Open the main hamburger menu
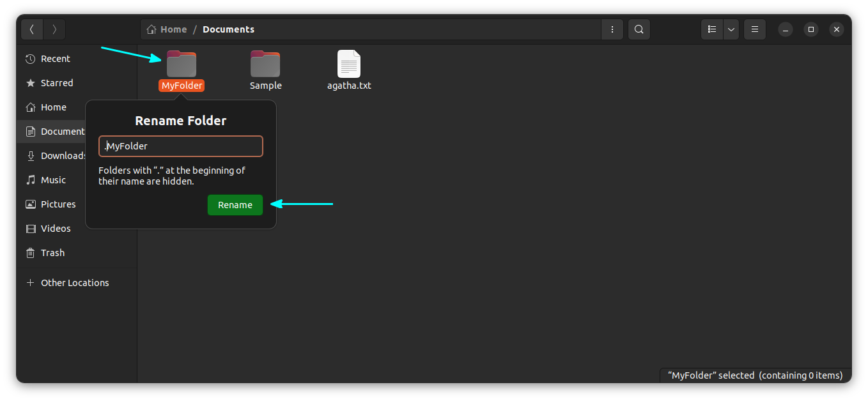 click(754, 29)
